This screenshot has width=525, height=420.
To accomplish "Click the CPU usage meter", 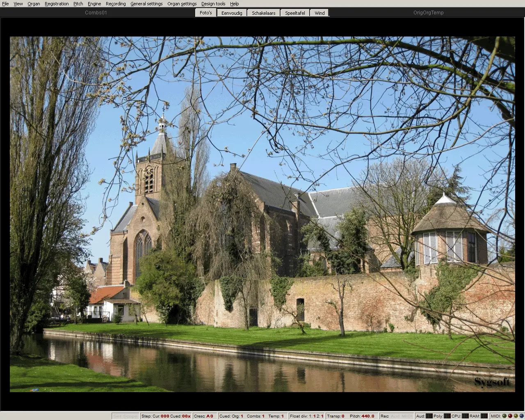I will [465, 416].
